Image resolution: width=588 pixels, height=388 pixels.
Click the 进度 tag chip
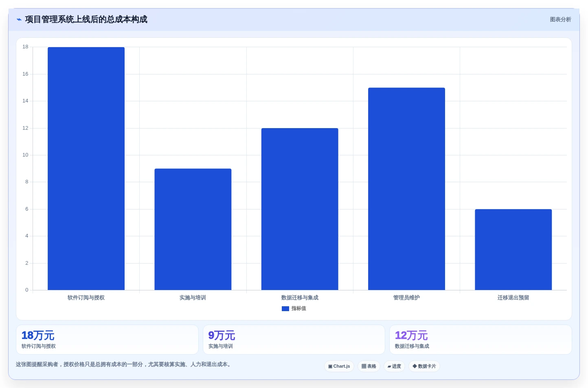pos(394,366)
